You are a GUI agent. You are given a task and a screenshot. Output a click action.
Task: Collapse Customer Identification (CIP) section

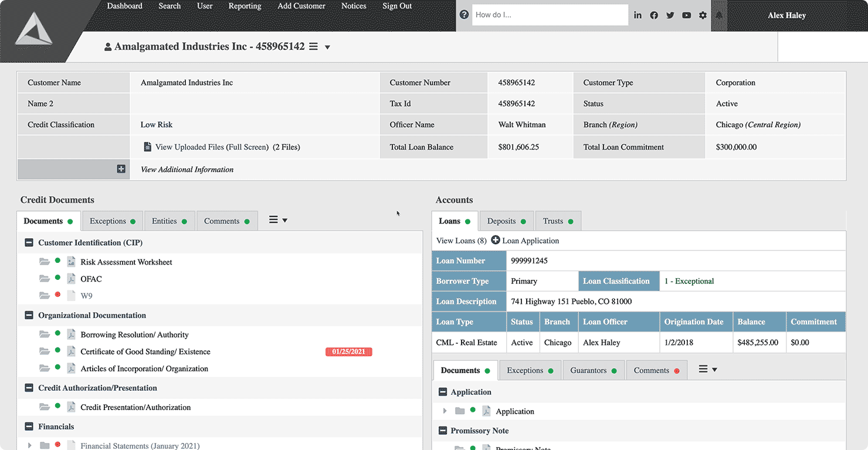[x=29, y=242]
